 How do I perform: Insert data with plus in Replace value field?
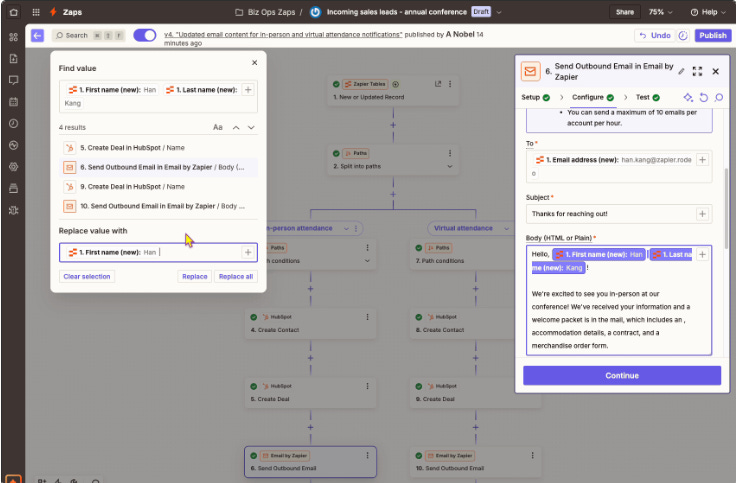point(248,253)
